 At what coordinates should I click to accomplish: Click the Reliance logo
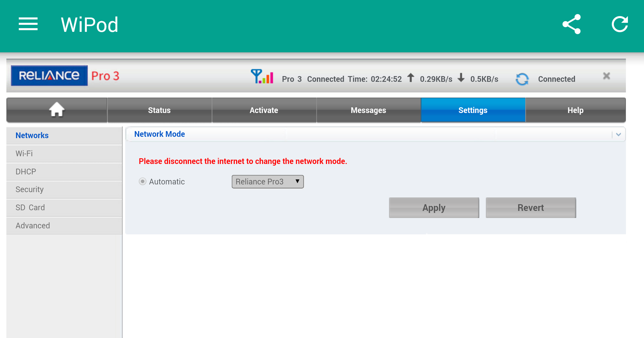[x=49, y=75]
